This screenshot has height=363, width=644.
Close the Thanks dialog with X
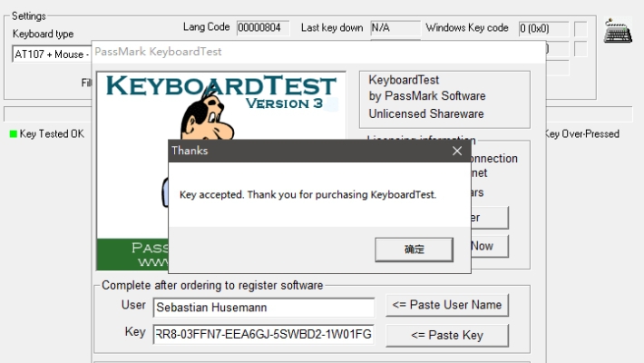click(x=458, y=151)
